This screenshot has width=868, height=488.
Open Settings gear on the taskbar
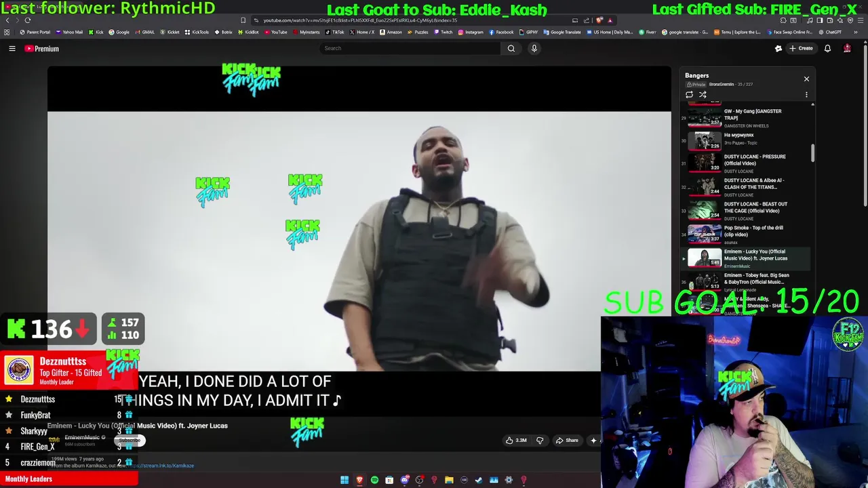point(509,480)
